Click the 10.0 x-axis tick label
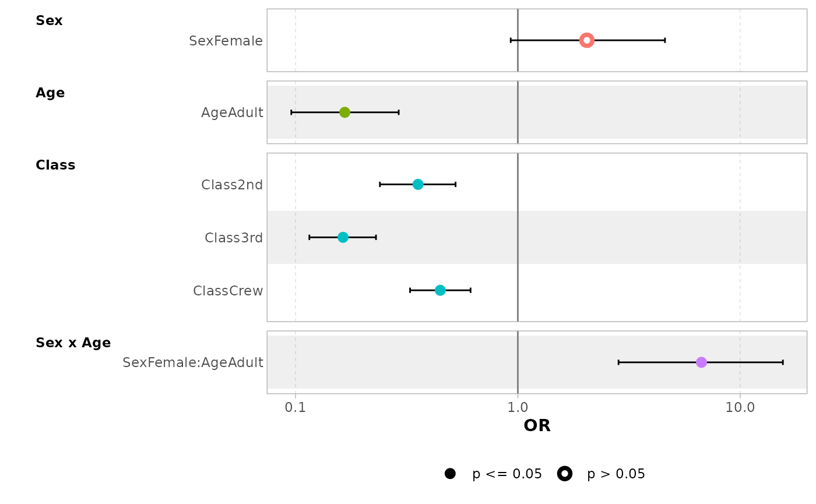The width and height of the screenshot is (816, 504). pyautogui.click(x=740, y=408)
